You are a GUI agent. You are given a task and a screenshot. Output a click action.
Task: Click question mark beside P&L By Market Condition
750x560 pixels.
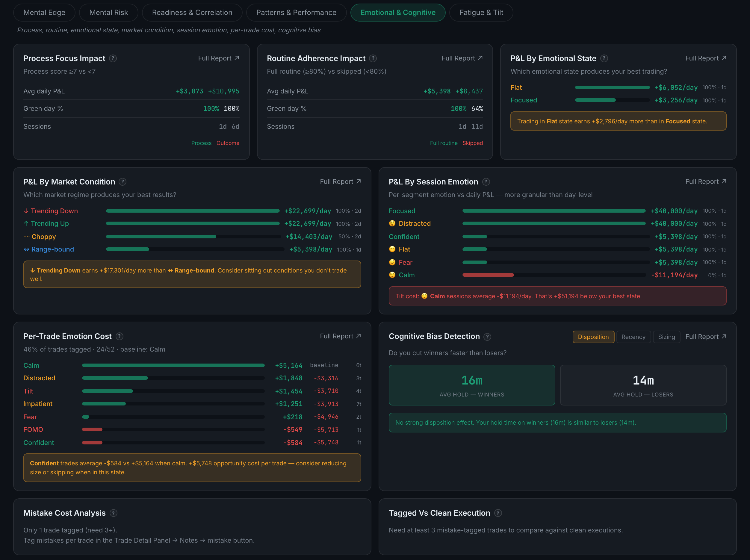click(123, 182)
